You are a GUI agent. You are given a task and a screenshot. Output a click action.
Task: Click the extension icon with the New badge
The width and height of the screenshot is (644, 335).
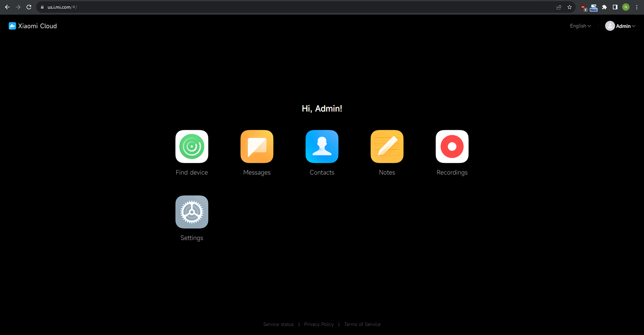(x=594, y=7)
